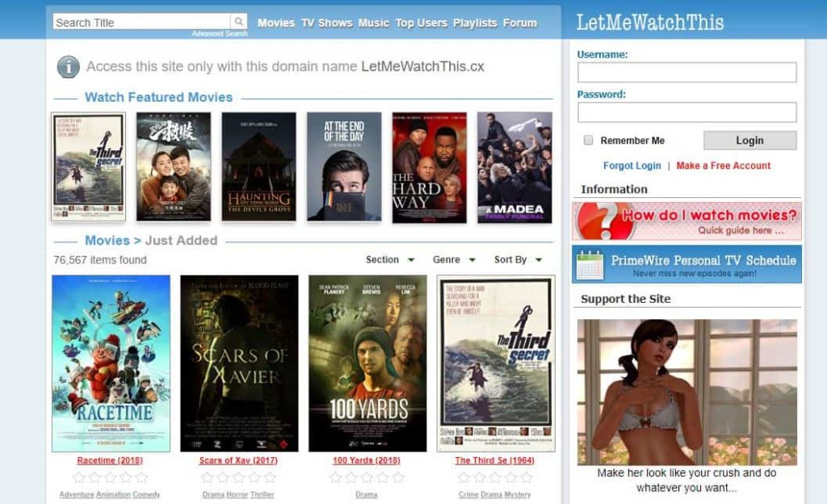Rate Racetime with first star
The width and height of the screenshot is (827, 504).
[x=79, y=477]
